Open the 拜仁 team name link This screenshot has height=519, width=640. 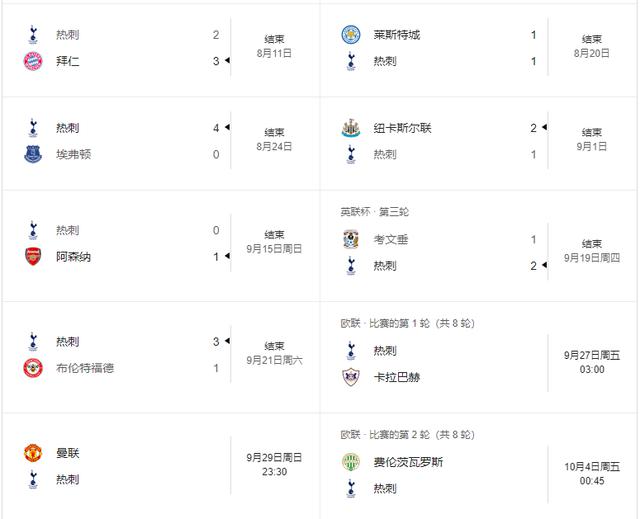(x=68, y=61)
